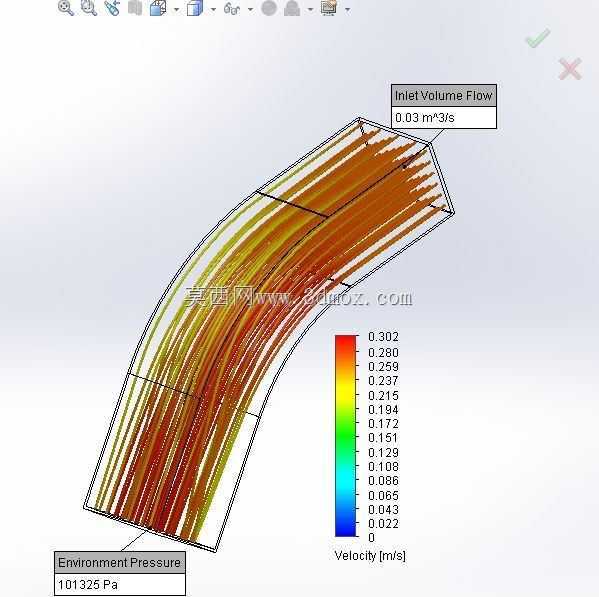Click legend value 0.151
This screenshot has height=597, width=599.
pos(383,438)
